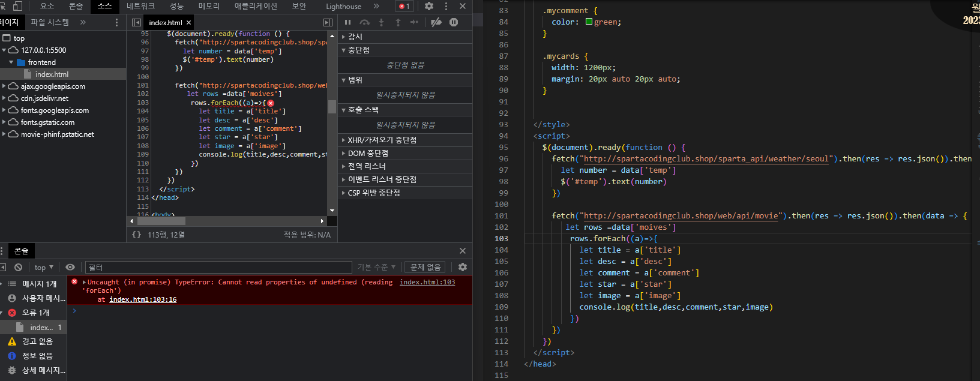Expand DOM 중단점 section
This screenshot has width=980, height=381.
click(405, 153)
